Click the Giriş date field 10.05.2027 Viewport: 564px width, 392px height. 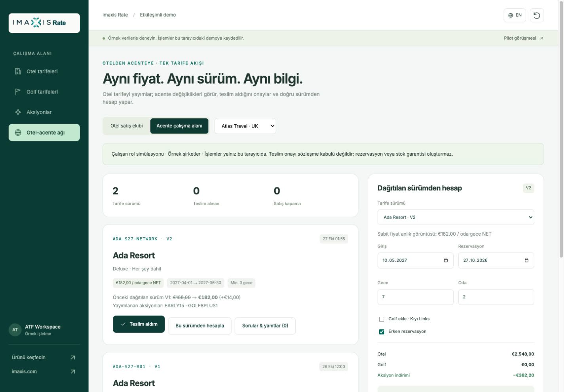[x=415, y=261]
